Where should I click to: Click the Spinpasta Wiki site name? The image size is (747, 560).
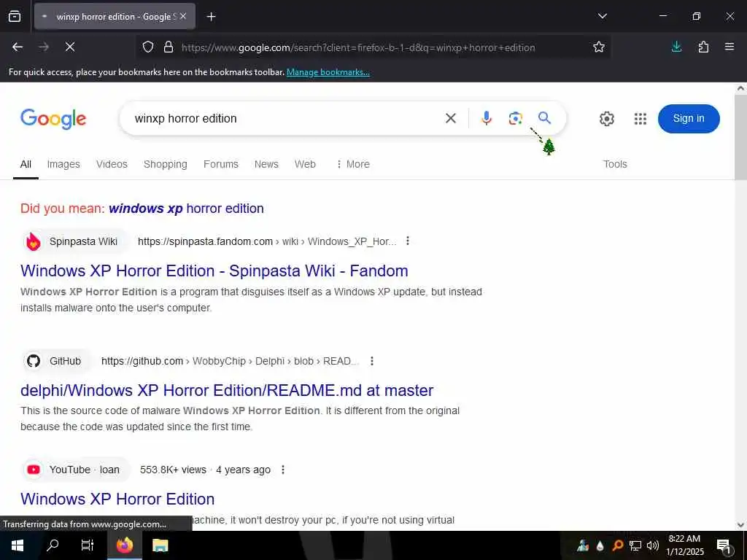(83, 241)
